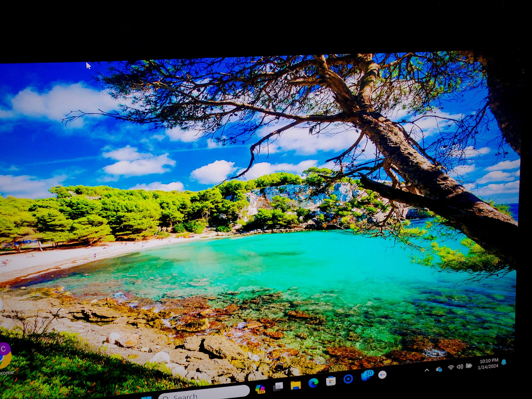This screenshot has height=399, width=532.
Task: Click the white circular taskbar icon
Action: point(382,375)
